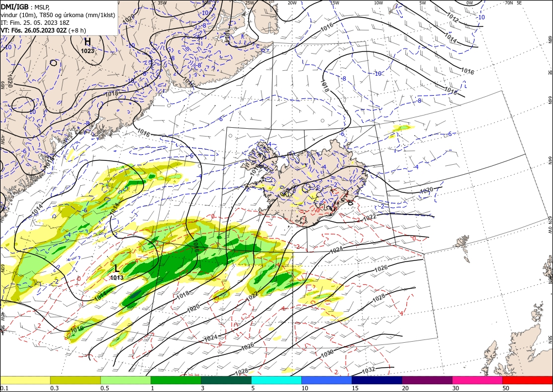Pick the cyan 5–10 legend swatch
553x392 pixels.
point(276,380)
